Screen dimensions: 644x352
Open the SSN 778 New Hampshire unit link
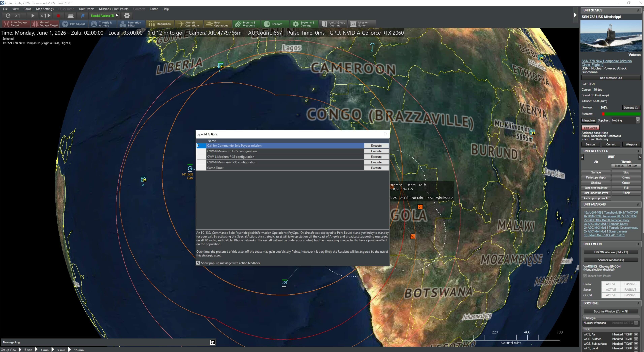606,61
